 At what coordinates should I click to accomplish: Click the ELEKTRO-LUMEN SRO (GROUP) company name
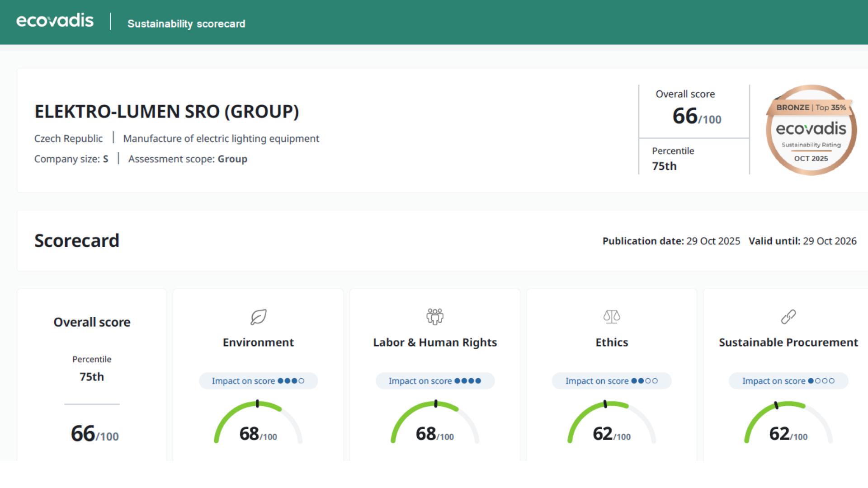pyautogui.click(x=167, y=112)
